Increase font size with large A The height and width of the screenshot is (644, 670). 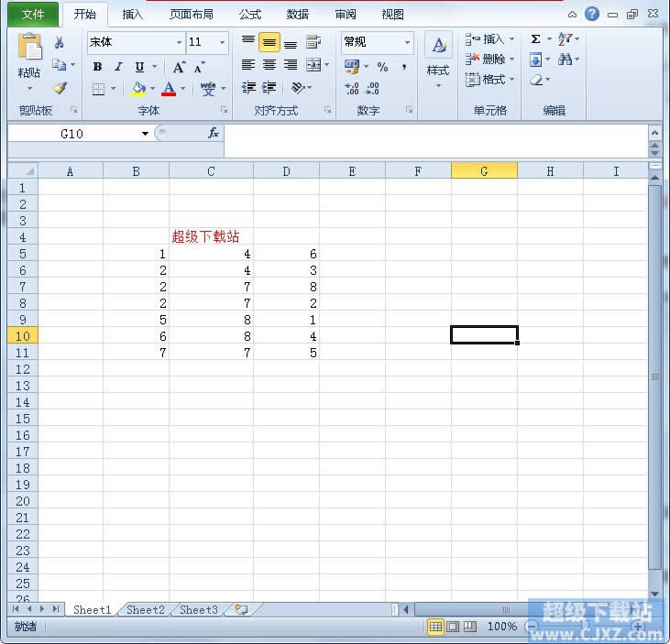click(x=179, y=67)
